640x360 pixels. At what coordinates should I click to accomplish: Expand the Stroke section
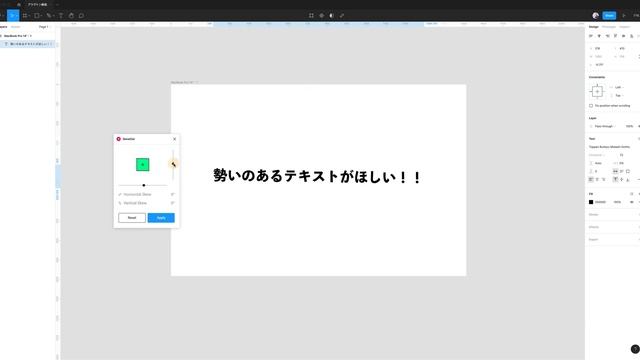point(594,215)
